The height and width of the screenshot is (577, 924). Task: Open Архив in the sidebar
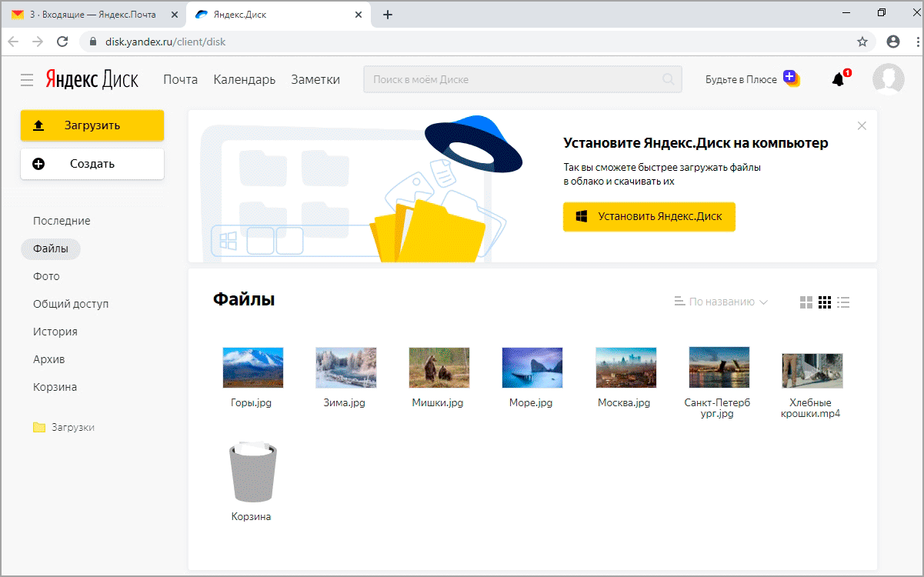click(48, 359)
